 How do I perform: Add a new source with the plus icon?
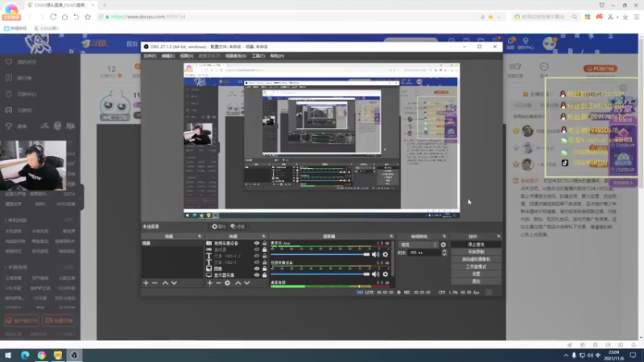(x=210, y=283)
